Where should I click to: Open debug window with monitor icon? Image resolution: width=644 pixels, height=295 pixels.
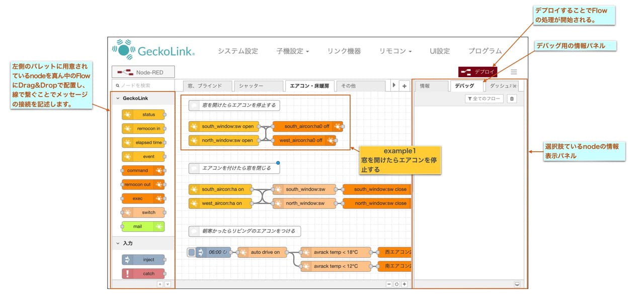point(517,284)
